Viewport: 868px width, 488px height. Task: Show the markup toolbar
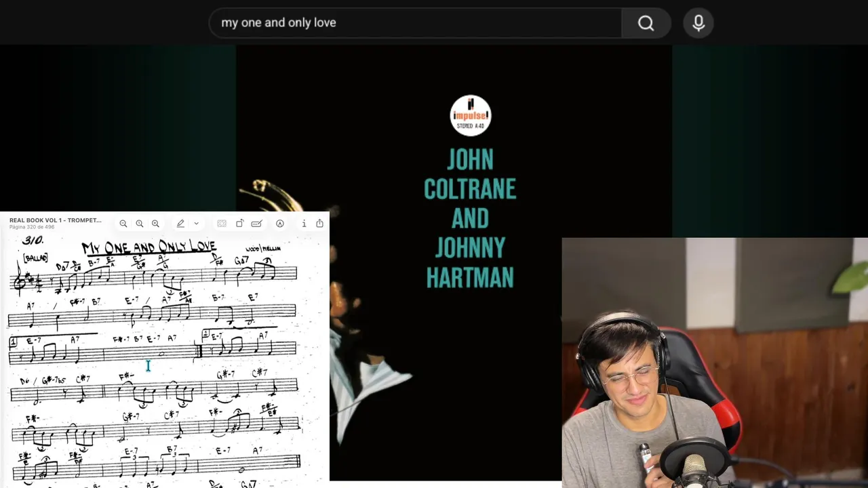point(280,224)
